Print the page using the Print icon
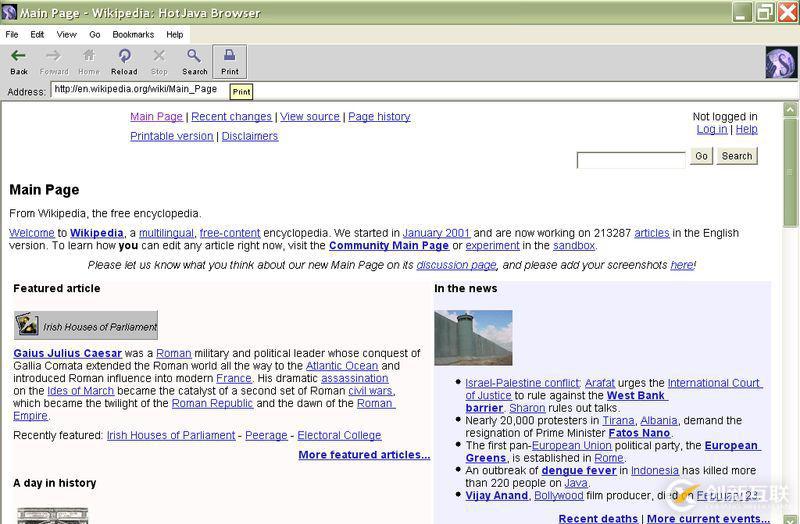The width and height of the screenshot is (800, 524). [230, 62]
